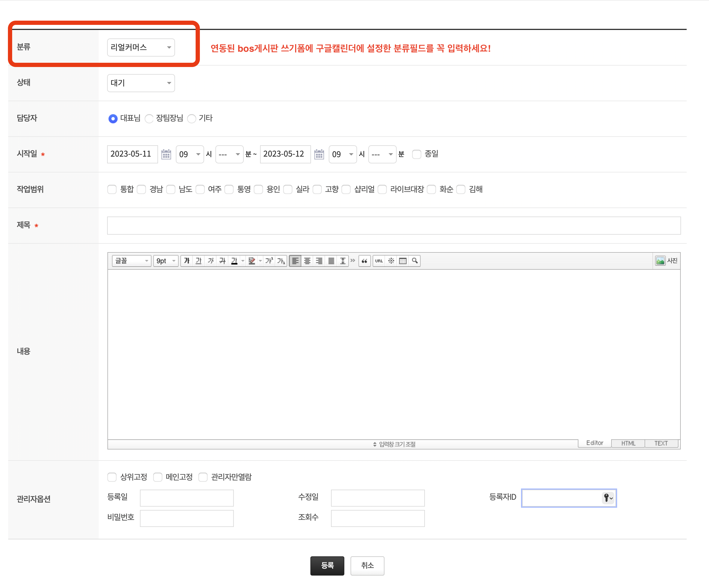This screenshot has height=588, width=709.
Task: Insert a blockquote with quote icon
Action: (x=364, y=261)
